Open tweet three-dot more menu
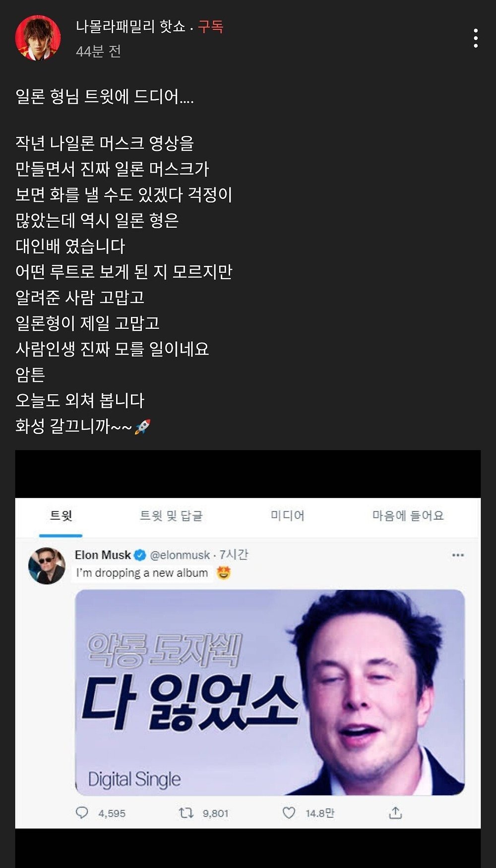The width and height of the screenshot is (496, 868). tap(458, 555)
